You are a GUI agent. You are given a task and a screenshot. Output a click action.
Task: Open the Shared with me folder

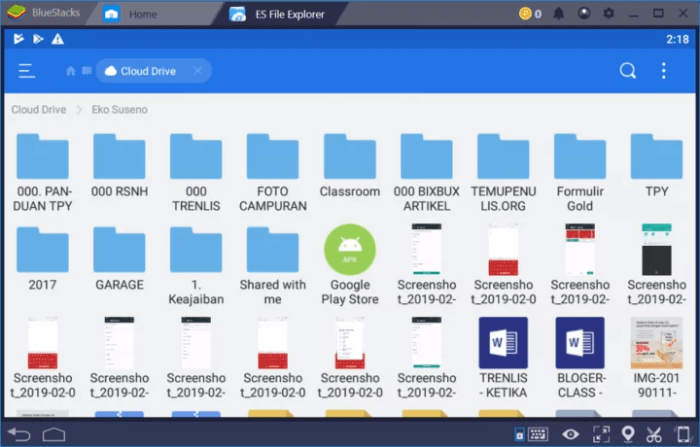tap(273, 266)
